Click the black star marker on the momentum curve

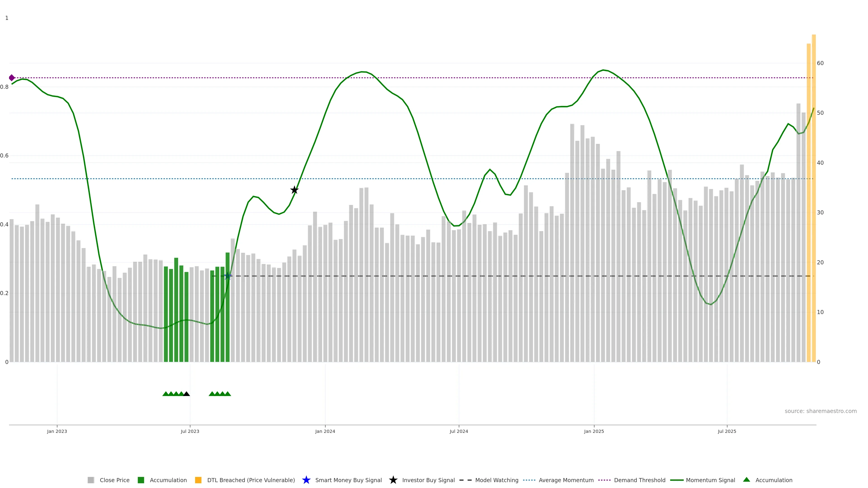click(x=294, y=190)
